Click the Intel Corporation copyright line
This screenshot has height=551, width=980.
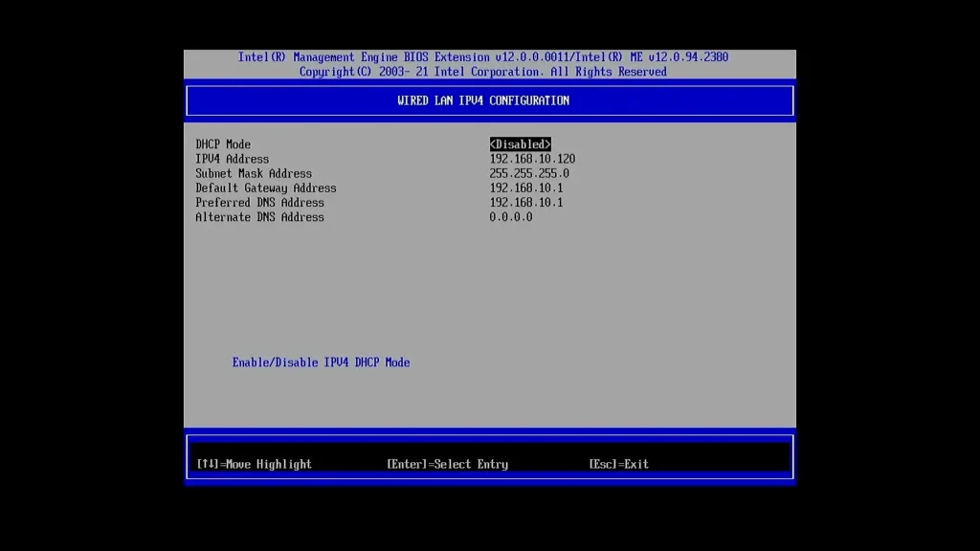point(482,72)
